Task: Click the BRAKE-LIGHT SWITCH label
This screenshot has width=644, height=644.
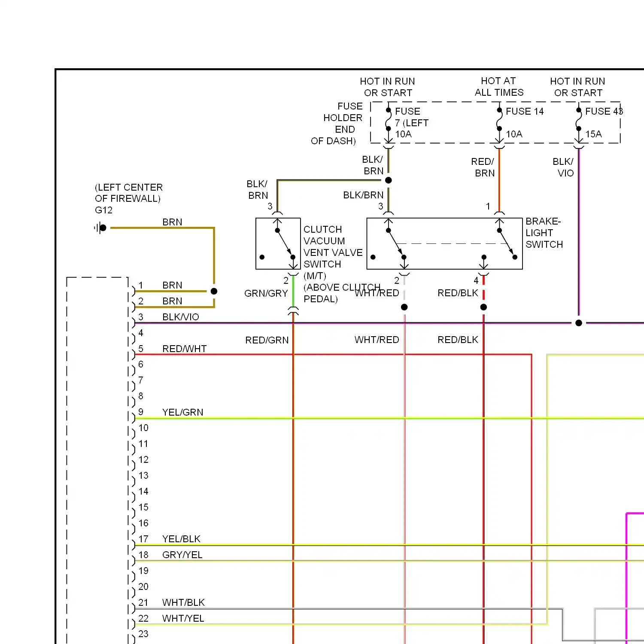Action: point(544,233)
